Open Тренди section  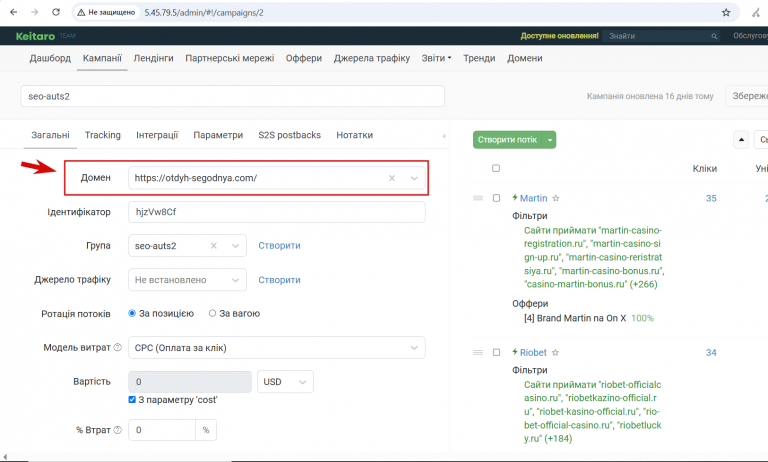click(479, 58)
